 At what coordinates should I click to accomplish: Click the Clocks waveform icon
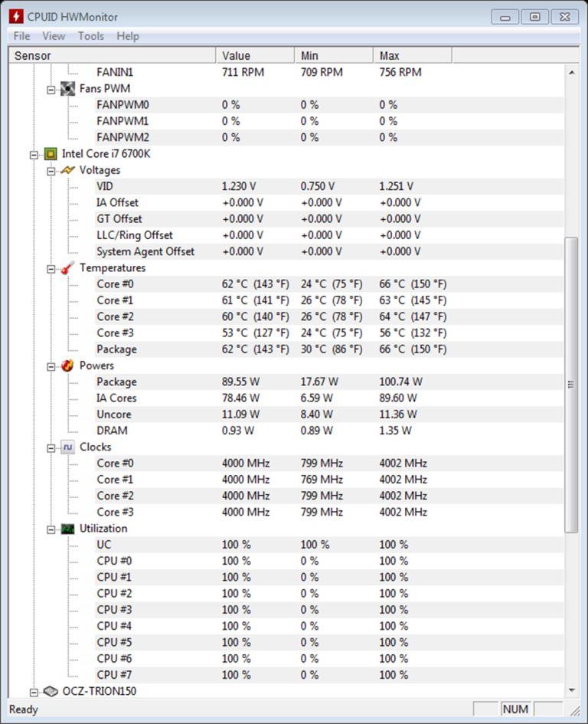[x=68, y=447]
